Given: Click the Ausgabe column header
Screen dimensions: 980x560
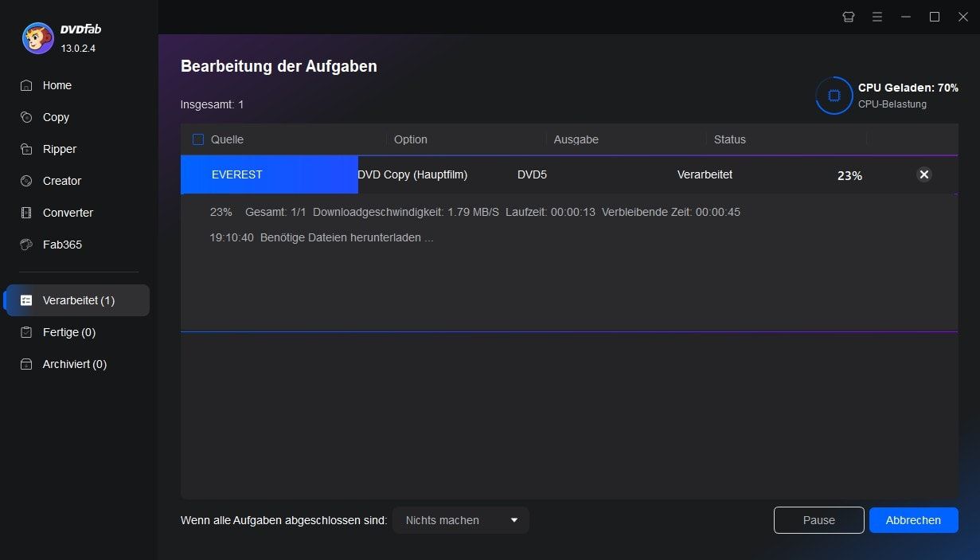Looking at the screenshot, I should click(576, 139).
